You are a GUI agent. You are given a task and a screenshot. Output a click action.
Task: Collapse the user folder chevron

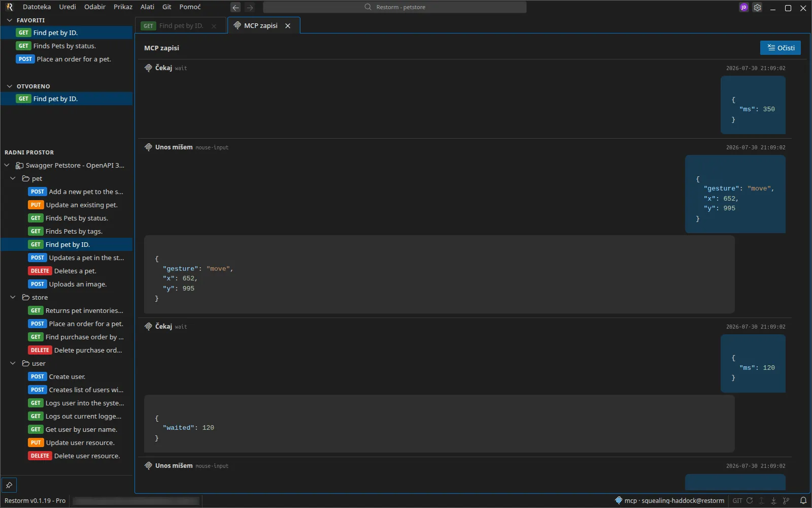13,363
